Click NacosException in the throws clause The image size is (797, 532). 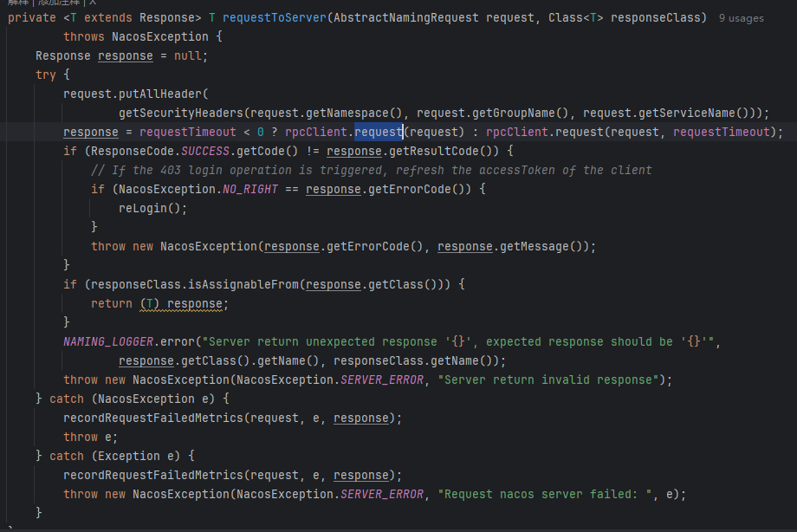tap(160, 36)
